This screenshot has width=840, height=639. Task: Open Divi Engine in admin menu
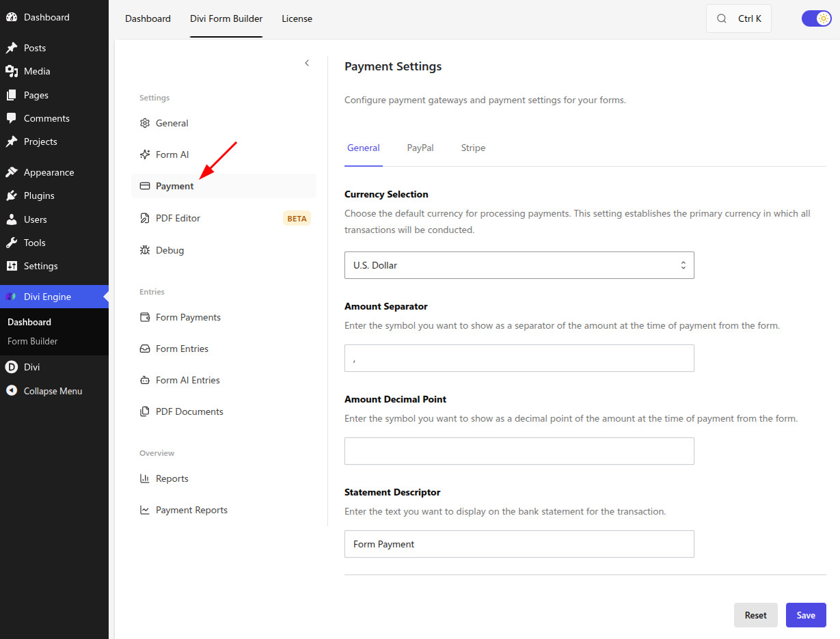tap(54, 297)
